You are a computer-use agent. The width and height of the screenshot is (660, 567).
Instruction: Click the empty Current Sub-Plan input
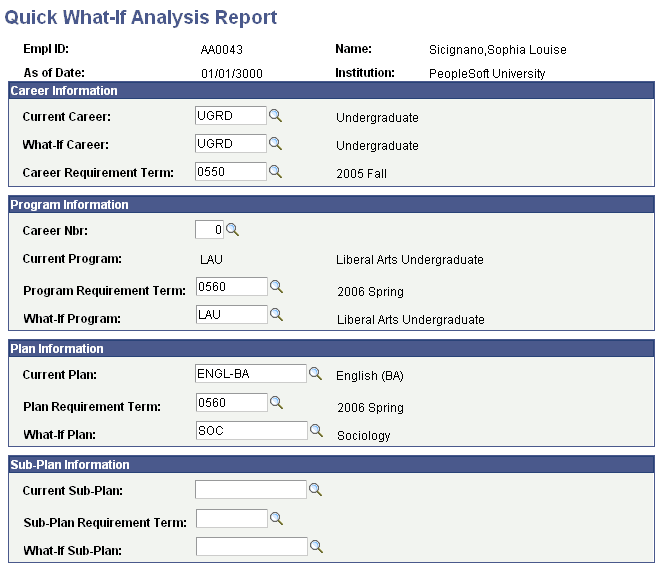251,490
